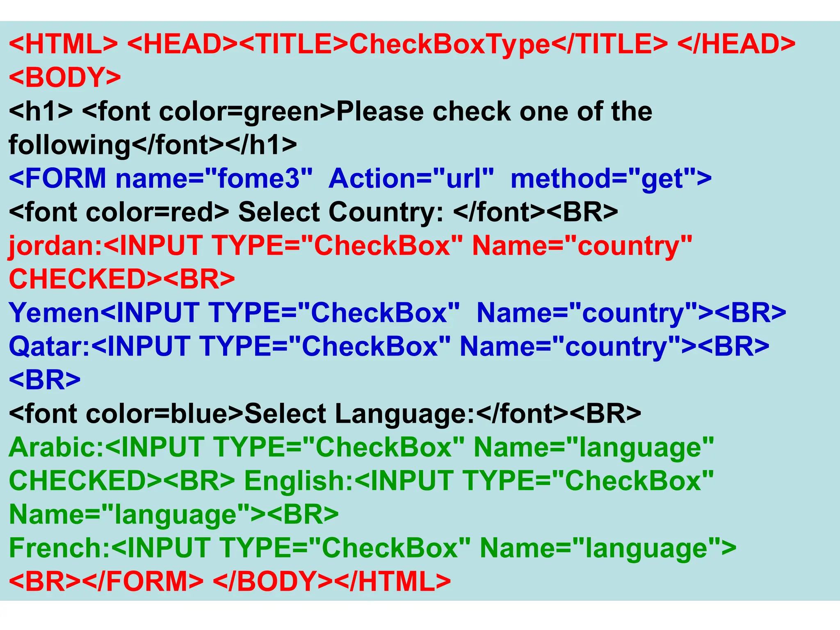
Task: Click the standalone blue <BR> tag
Action: coord(45,380)
